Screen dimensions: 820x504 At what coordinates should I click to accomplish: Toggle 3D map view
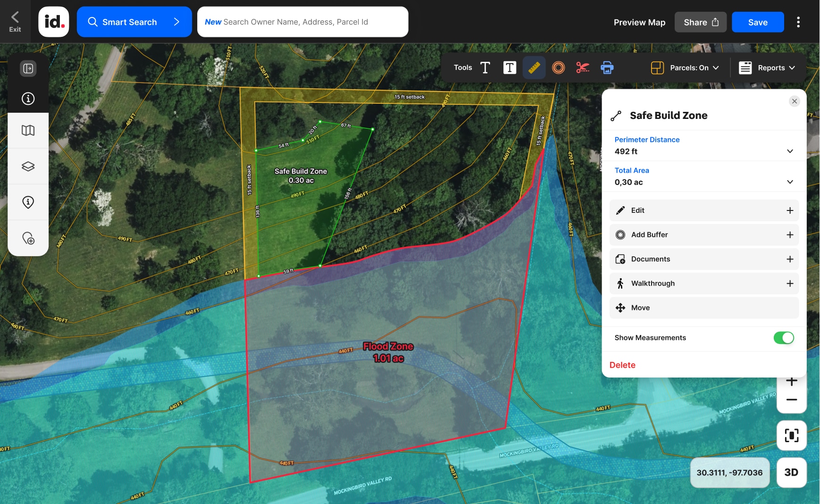tap(791, 472)
